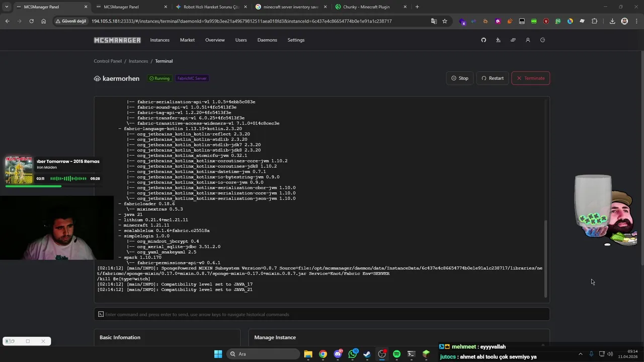Go back with the browser back arrow
The image size is (644, 362).
point(7,21)
